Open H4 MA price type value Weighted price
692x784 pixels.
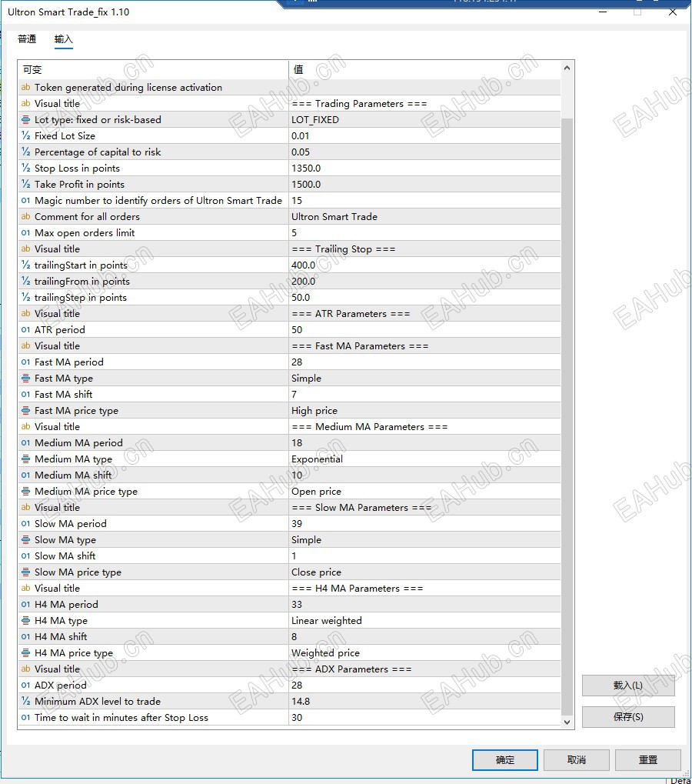click(424, 653)
